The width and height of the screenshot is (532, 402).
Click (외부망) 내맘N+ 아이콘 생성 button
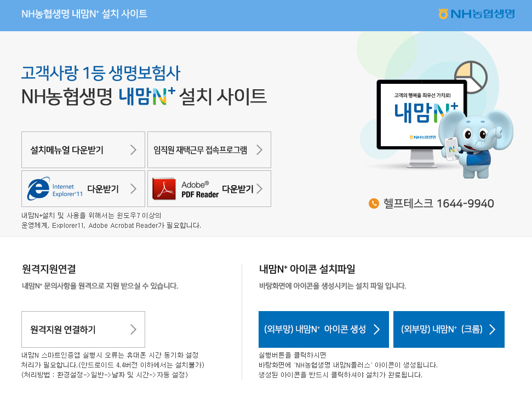324,329
